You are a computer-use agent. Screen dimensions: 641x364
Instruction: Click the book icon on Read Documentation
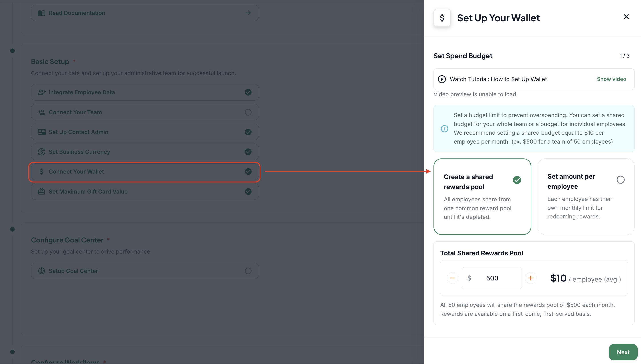(x=42, y=13)
